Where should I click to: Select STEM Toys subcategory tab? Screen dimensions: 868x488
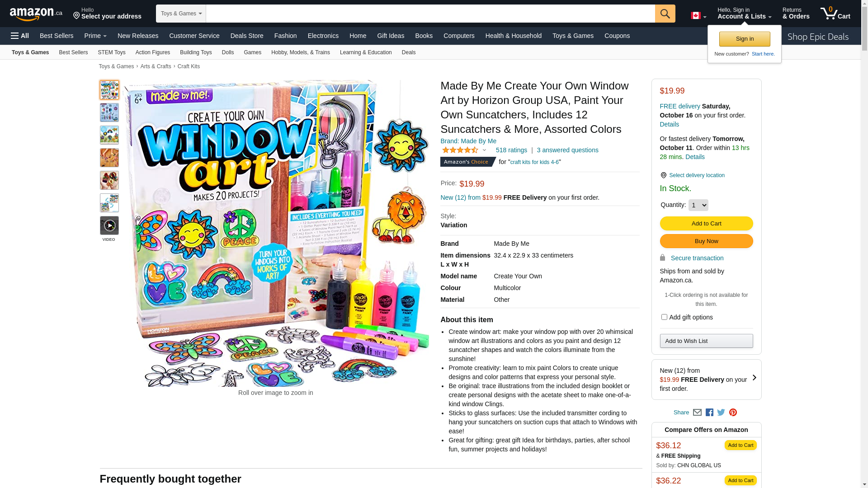point(112,52)
